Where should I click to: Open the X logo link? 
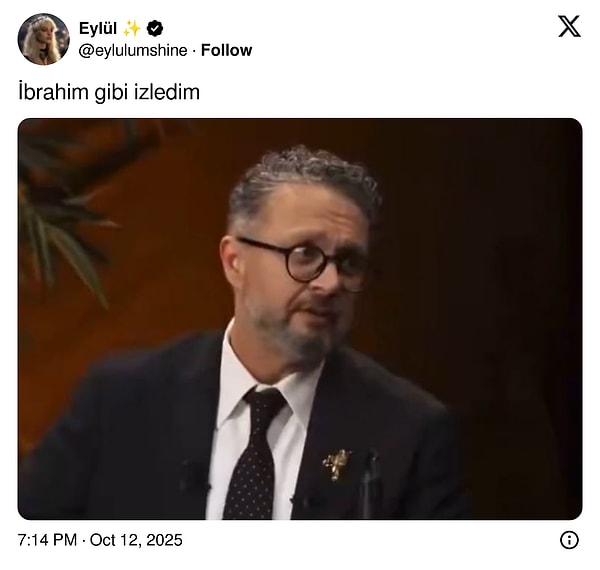click(569, 26)
